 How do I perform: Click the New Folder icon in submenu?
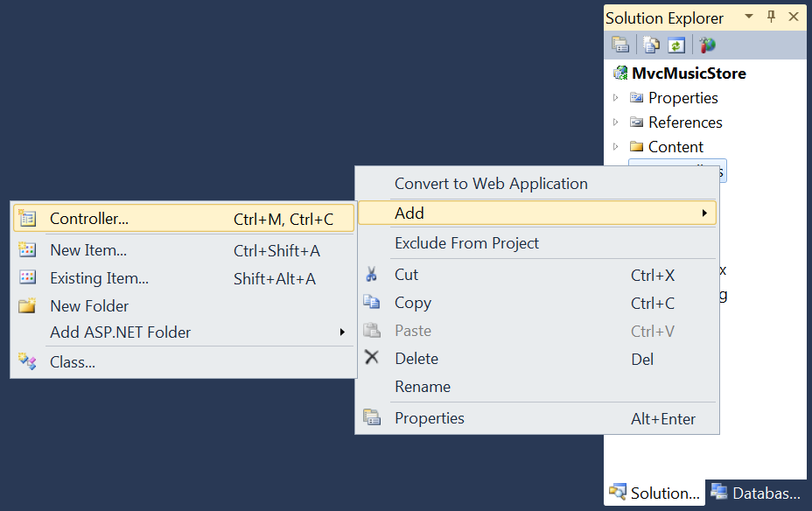pos(27,306)
